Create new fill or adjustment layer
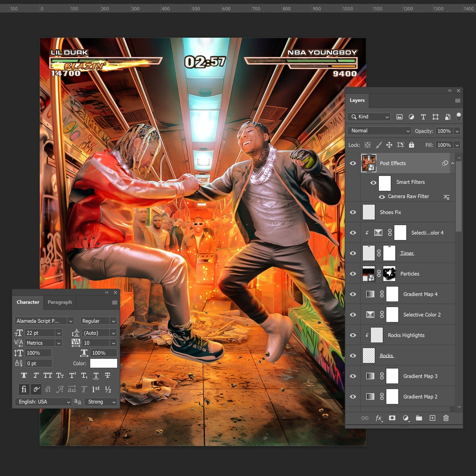476x476 pixels. click(x=406, y=418)
